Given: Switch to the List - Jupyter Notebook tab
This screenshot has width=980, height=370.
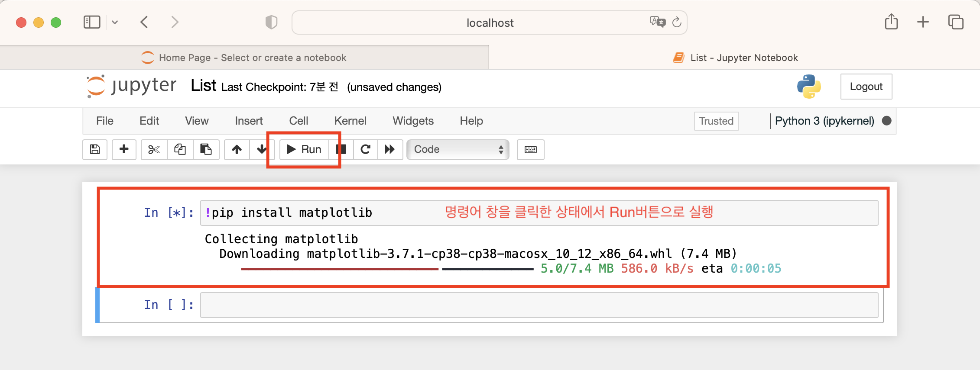Looking at the screenshot, I should pyautogui.click(x=735, y=58).
